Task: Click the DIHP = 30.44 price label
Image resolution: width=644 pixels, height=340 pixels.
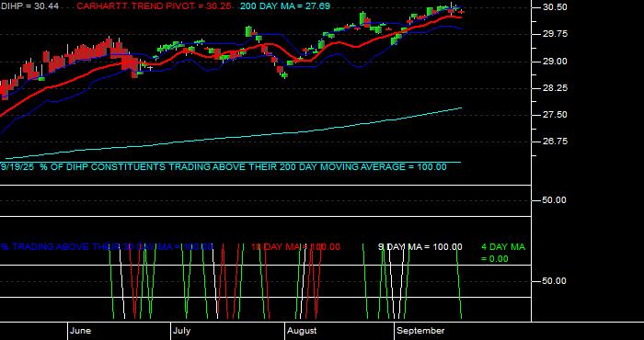Action: pos(29,6)
